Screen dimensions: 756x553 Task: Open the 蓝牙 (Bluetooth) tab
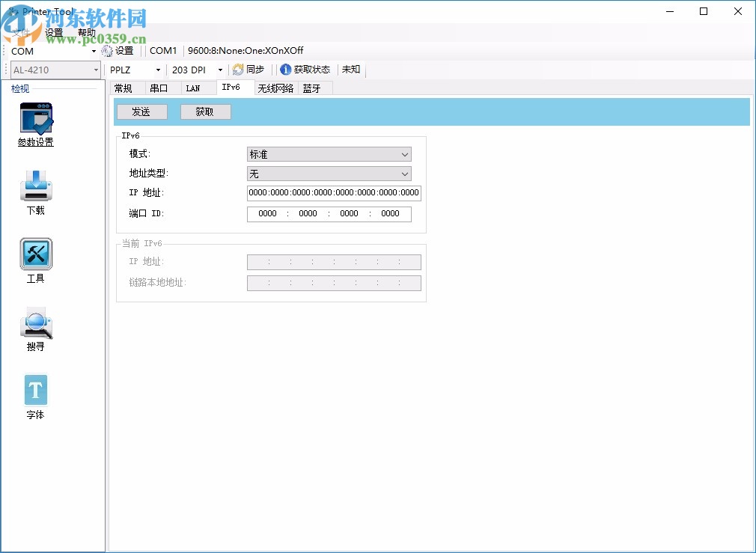[314, 88]
